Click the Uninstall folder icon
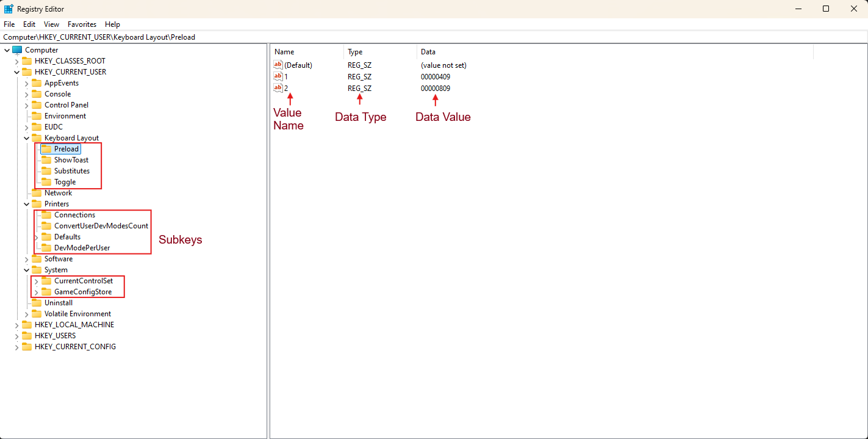868x439 pixels. [37, 303]
